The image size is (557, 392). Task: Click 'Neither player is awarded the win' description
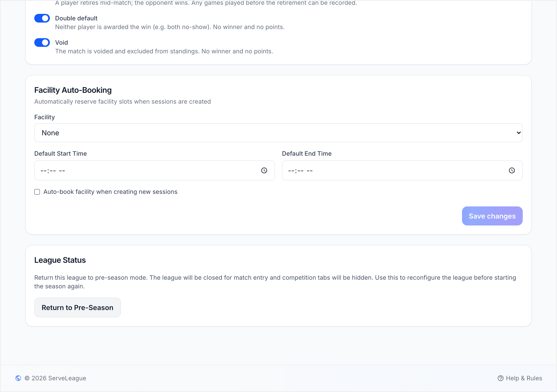pyautogui.click(x=170, y=27)
